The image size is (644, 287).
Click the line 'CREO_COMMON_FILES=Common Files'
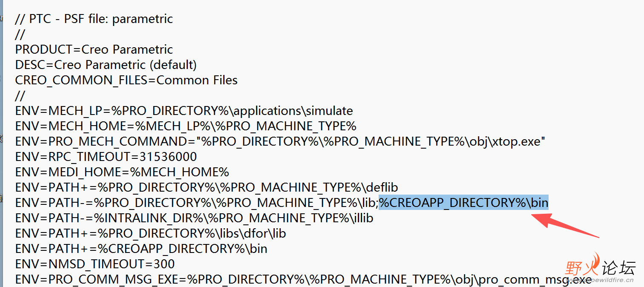[126, 80]
